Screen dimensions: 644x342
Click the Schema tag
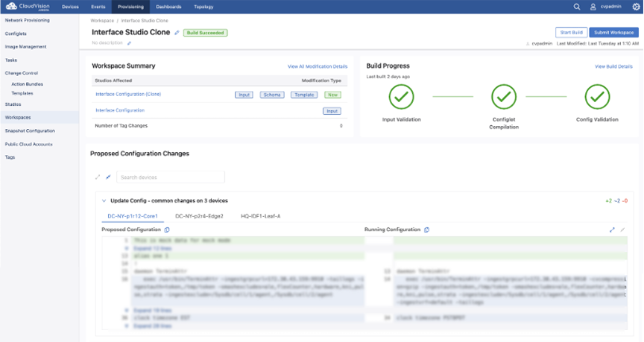[x=272, y=95]
